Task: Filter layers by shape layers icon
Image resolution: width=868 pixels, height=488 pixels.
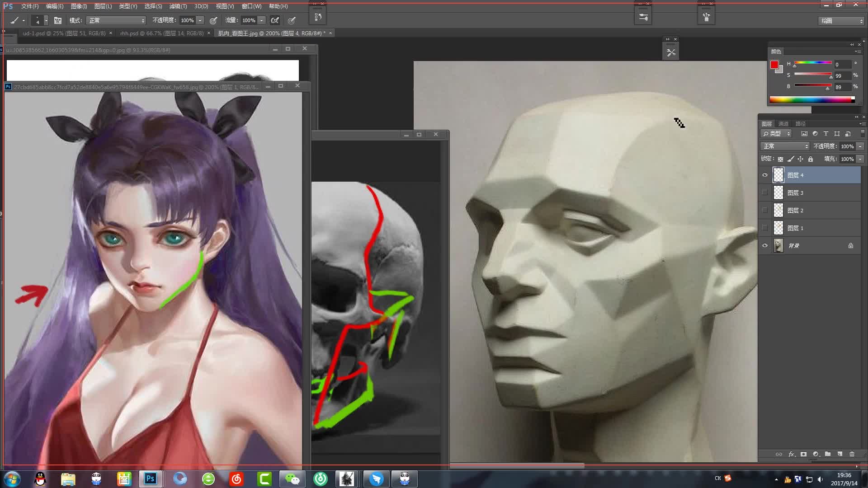Action: tap(837, 134)
